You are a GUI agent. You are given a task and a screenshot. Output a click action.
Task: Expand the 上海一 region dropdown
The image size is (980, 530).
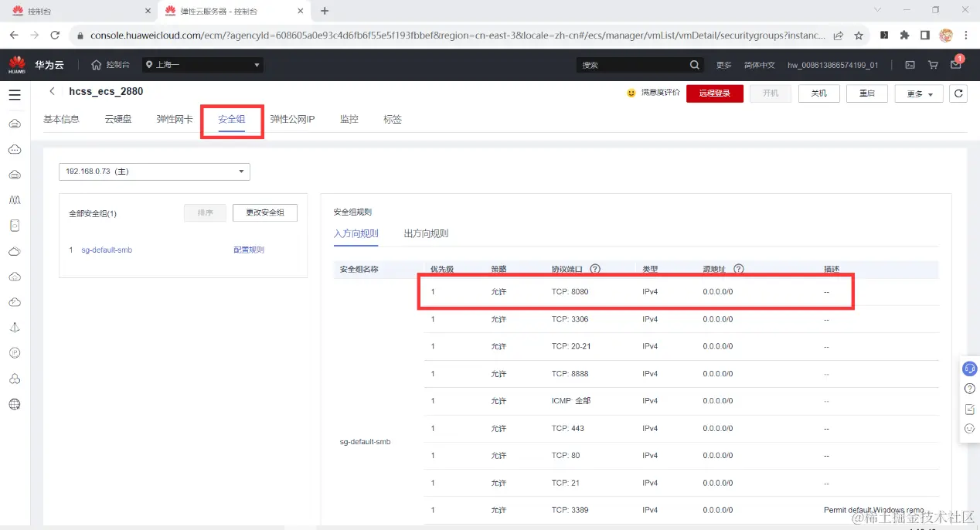203,65
